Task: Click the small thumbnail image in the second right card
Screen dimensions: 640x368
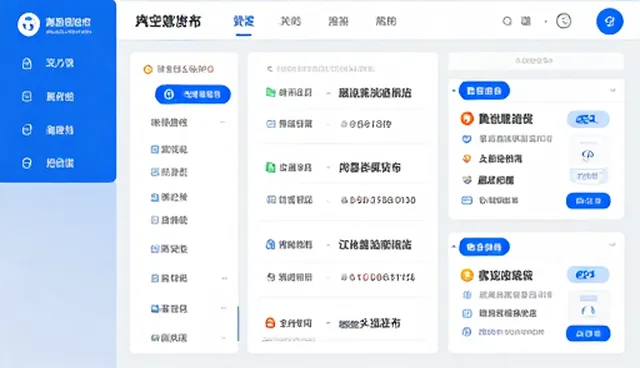Action: coord(588,307)
